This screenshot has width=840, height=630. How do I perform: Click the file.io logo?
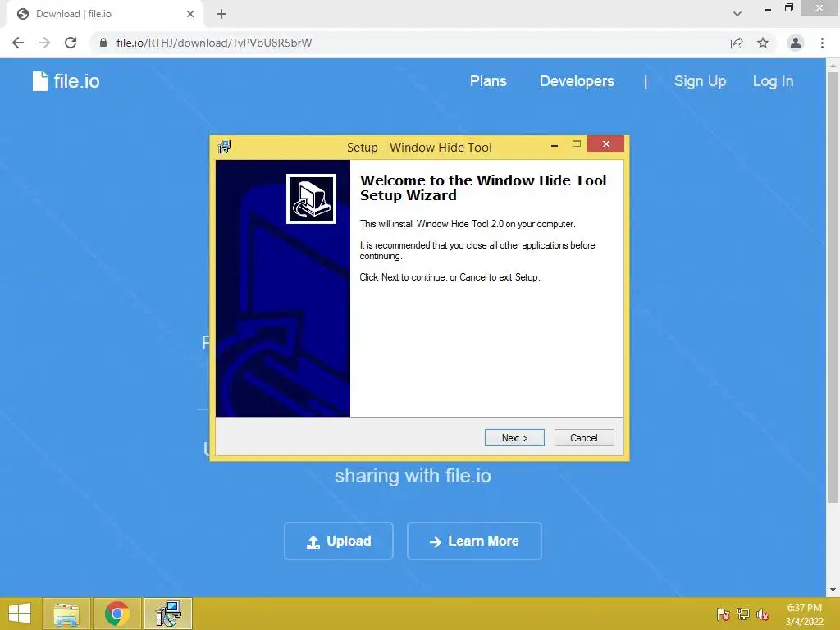tap(66, 81)
